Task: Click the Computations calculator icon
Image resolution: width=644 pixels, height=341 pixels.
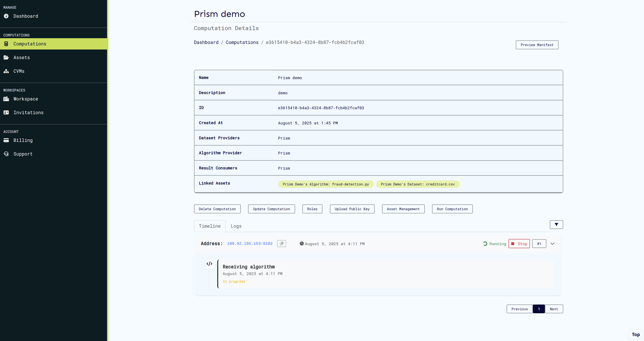Action: coord(6,44)
